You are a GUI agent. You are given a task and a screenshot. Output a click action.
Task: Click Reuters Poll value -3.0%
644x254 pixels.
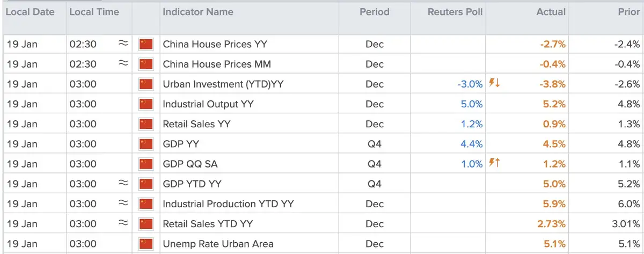[x=470, y=84]
